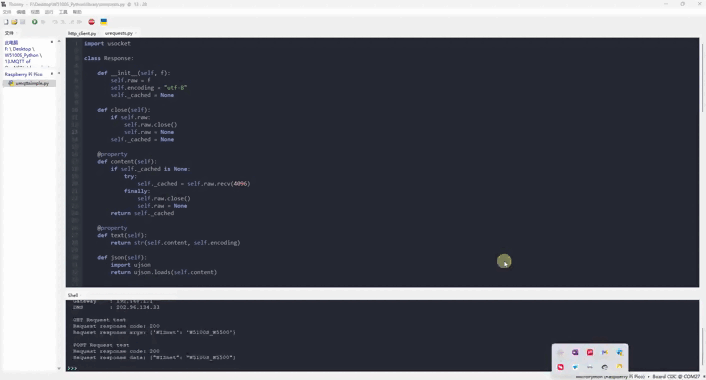This screenshot has width=706, height=380.
Task: Open the 文件 (File) menu
Action: [x=7, y=12]
